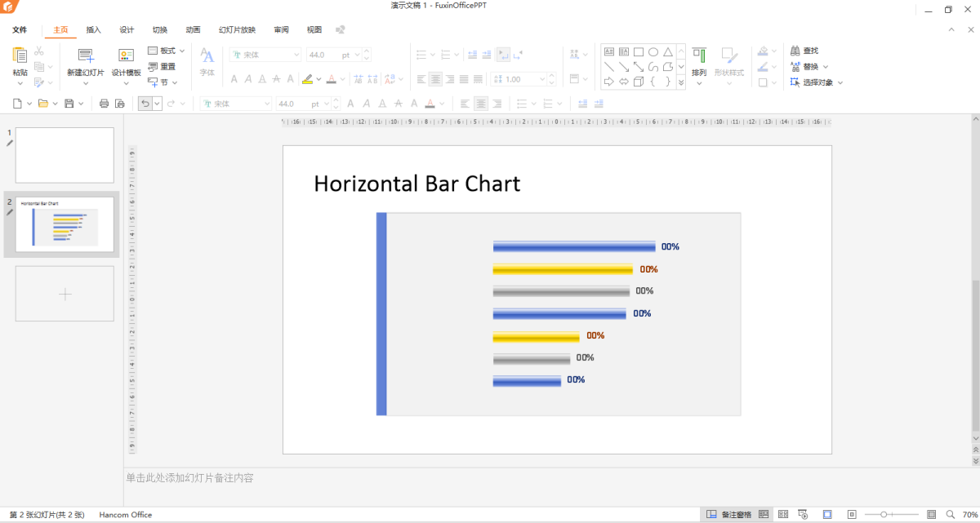Click the shape fill paint bucket icon

[763, 51]
